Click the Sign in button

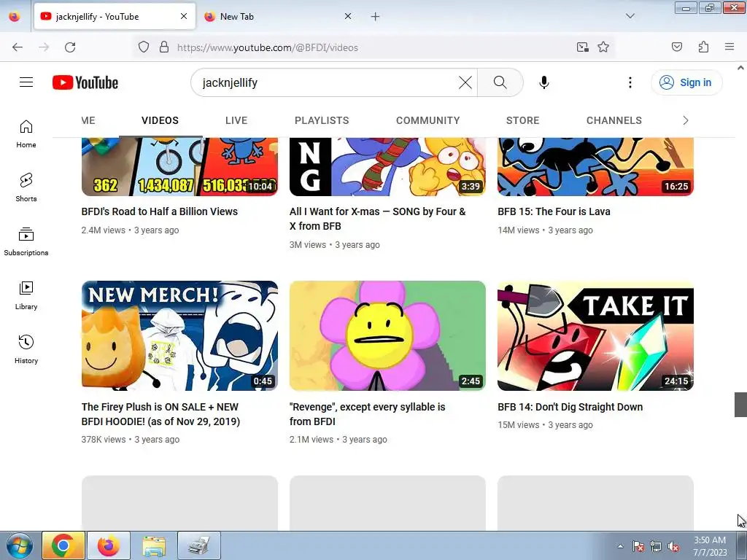point(686,82)
